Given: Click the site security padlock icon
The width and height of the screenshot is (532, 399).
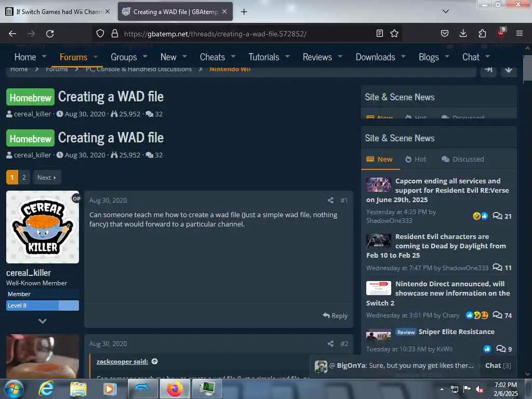Looking at the screenshot, I should tap(115, 34).
